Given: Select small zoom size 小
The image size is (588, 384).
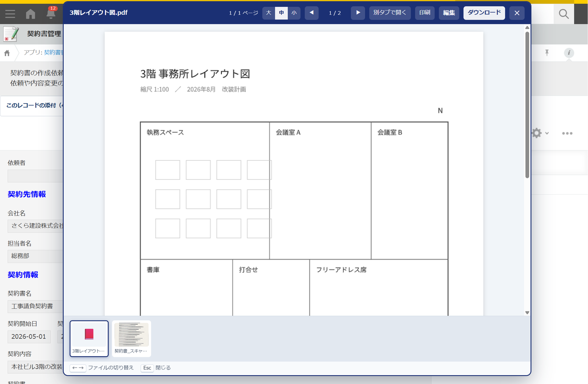Looking at the screenshot, I should click(x=294, y=13).
